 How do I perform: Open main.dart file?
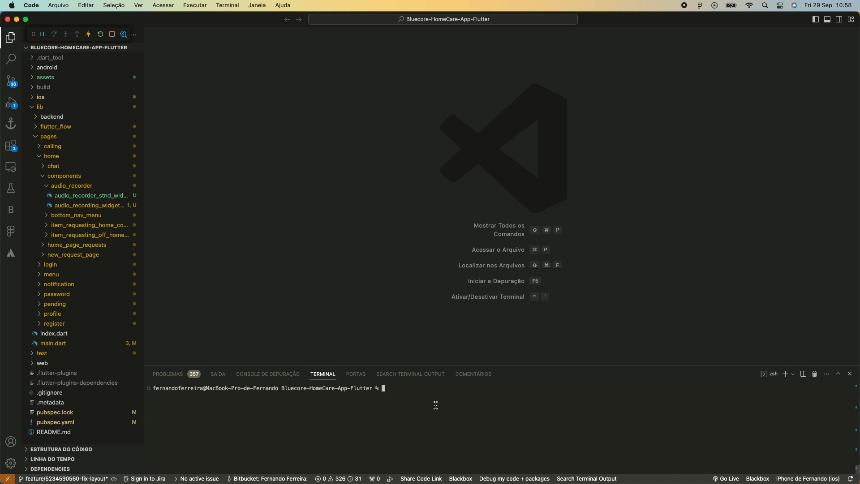pos(53,343)
